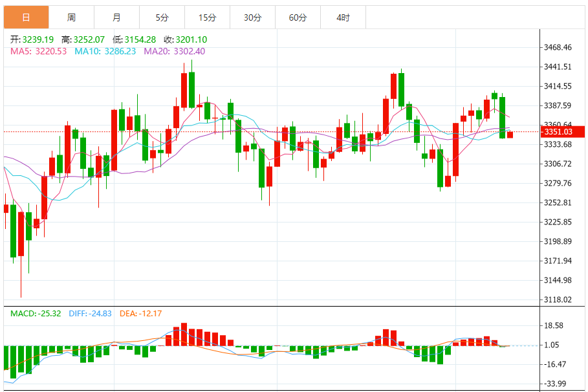Click the low price value 3154.28
This screenshot has height=392, width=588.
[140, 39]
